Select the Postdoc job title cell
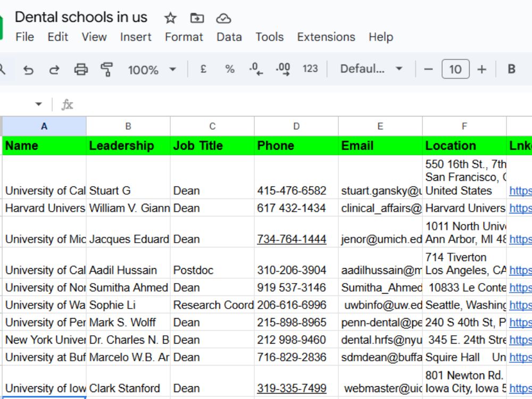Screen dimensions: 532x399 pyautogui.click(x=212, y=263)
